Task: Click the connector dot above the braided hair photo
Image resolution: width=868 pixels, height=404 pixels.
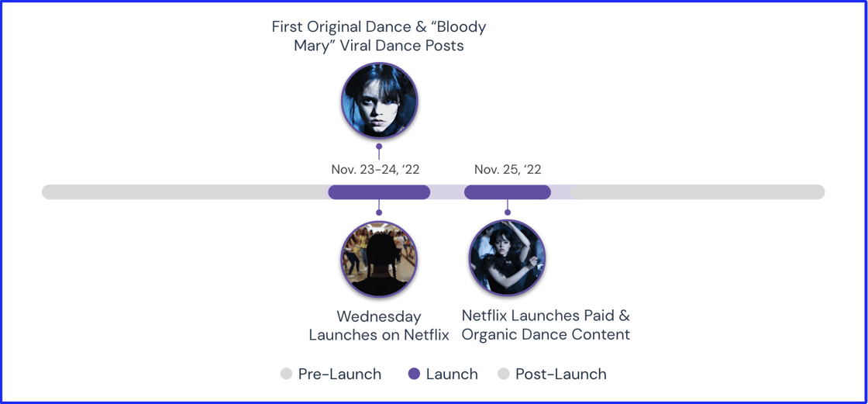Action: click(379, 212)
